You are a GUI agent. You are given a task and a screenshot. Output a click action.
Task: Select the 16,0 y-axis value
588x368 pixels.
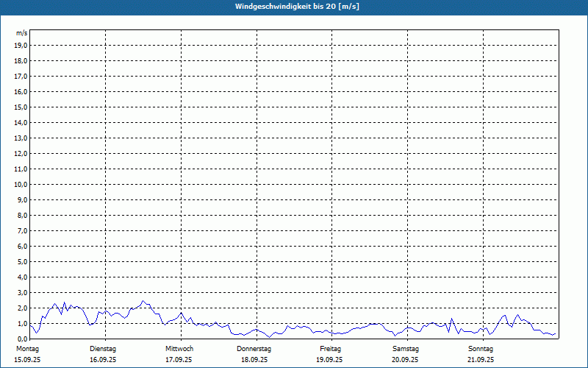coord(21,91)
